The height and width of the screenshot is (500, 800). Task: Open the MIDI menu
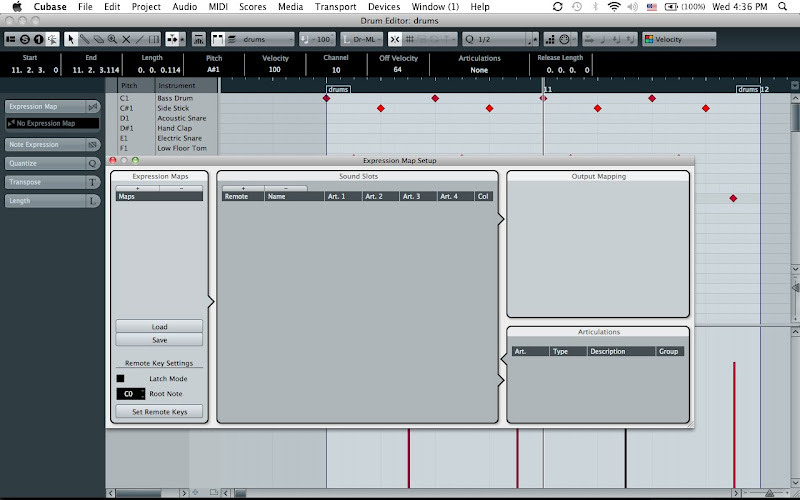click(x=218, y=7)
